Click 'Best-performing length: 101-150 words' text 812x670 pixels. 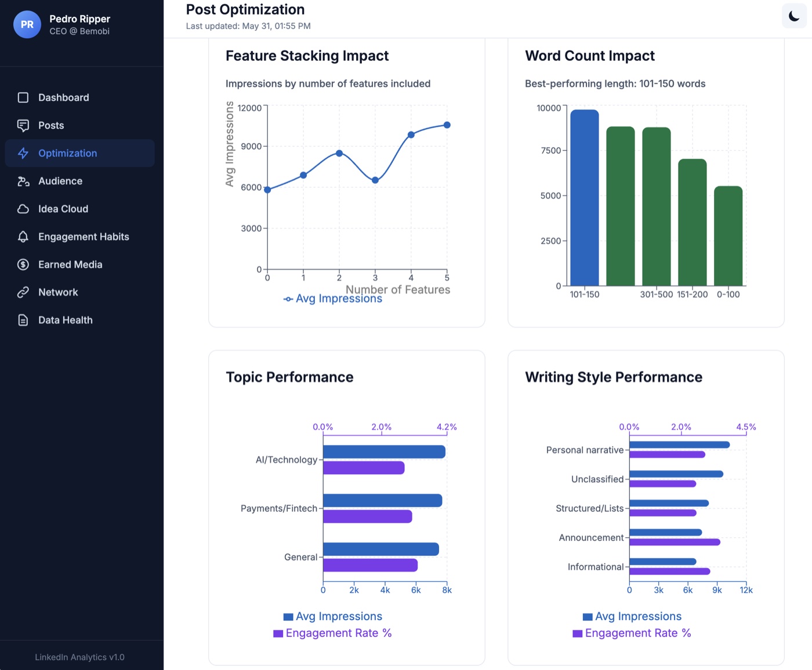click(x=615, y=83)
